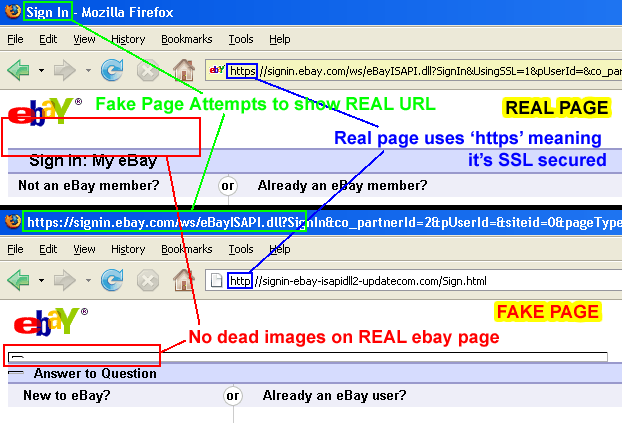Image resolution: width=622 pixels, height=423 pixels.
Task: Go Home in the real page window
Action: (x=184, y=70)
